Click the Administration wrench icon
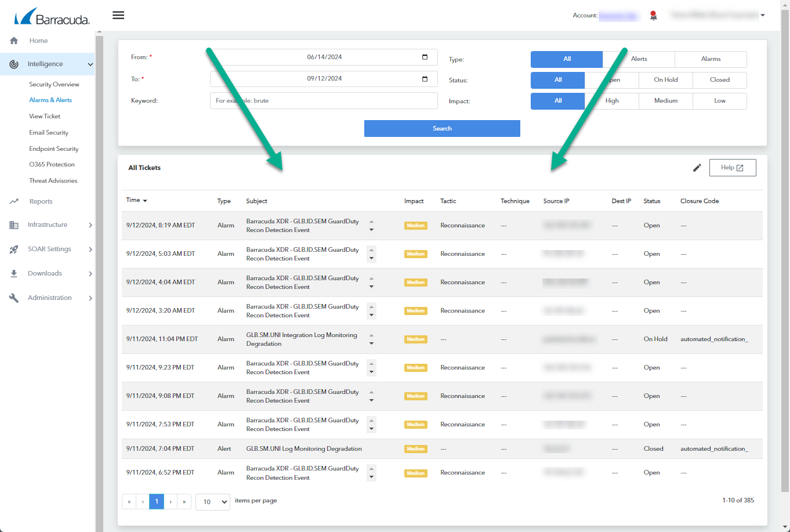This screenshot has width=790, height=532. 14,298
